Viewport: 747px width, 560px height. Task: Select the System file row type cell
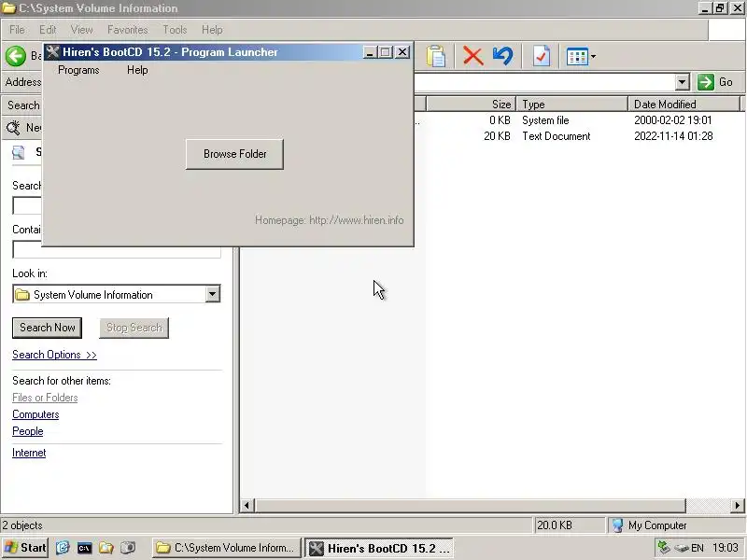tap(545, 120)
